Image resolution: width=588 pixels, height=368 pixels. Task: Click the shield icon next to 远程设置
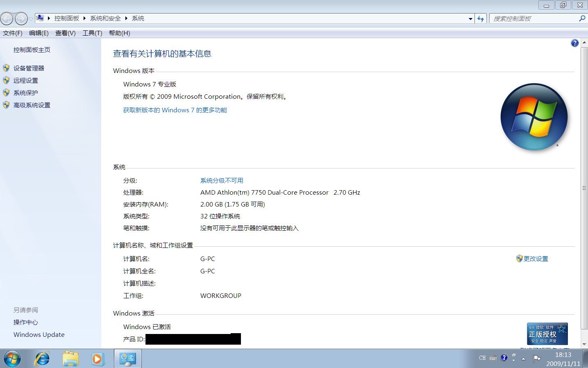pos(6,80)
